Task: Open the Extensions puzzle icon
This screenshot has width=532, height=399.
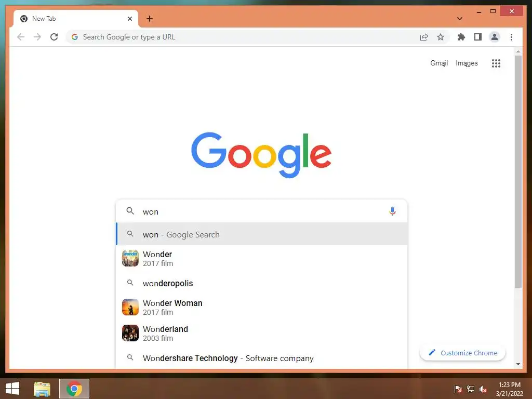Action: pos(461,37)
